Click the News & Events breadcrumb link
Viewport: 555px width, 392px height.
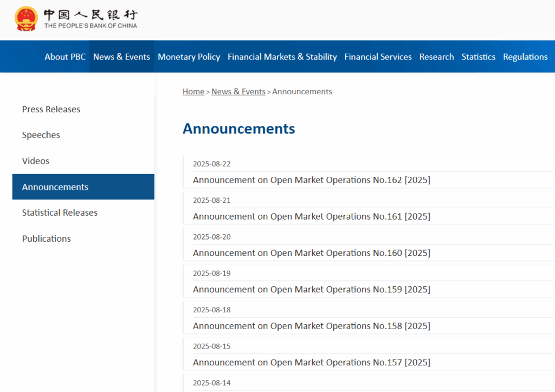click(238, 92)
